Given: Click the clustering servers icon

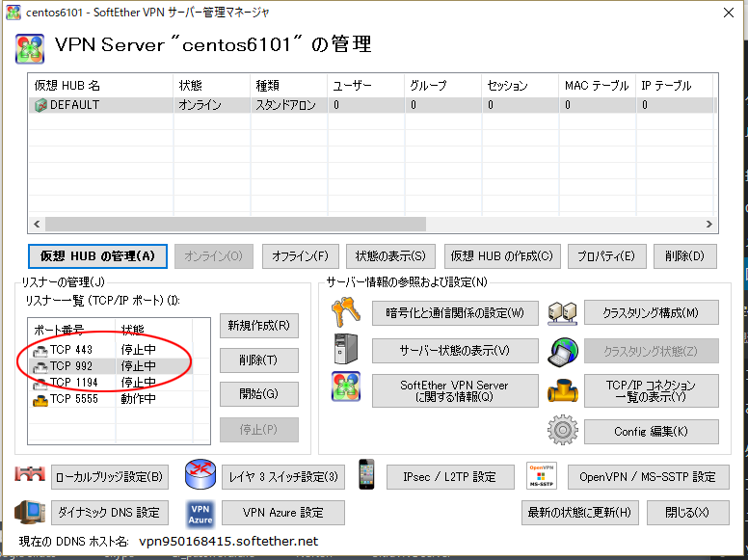Looking at the screenshot, I should click(x=561, y=312).
